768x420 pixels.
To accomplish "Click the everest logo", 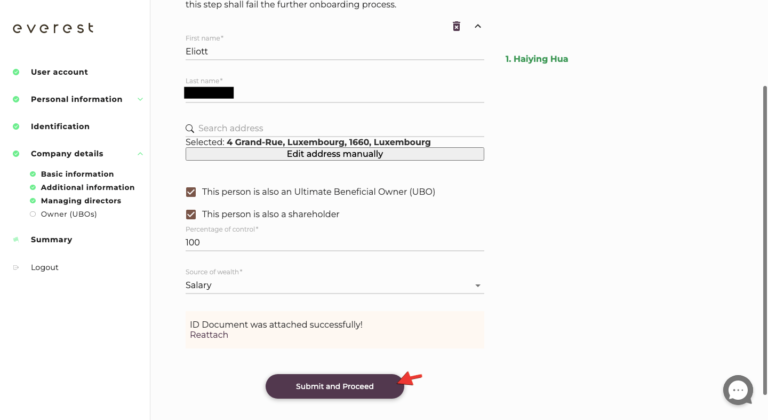I will click(x=53, y=28).
